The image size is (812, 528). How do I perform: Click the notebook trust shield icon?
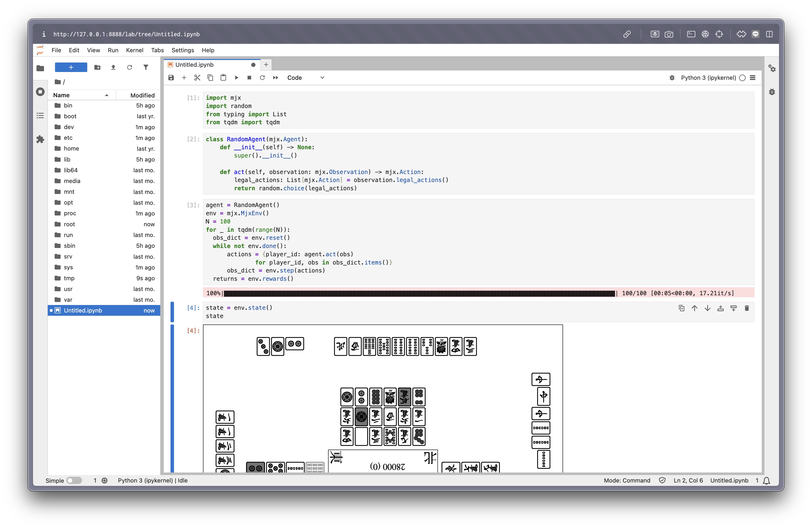point(662,480)
